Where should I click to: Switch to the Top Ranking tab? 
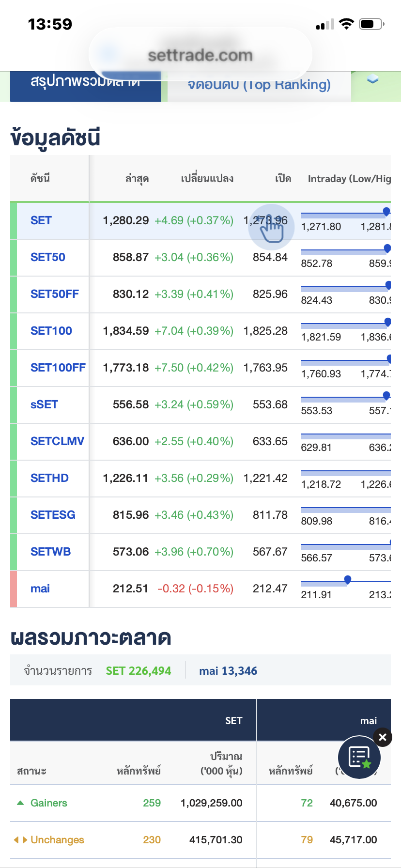pos(259,85)
